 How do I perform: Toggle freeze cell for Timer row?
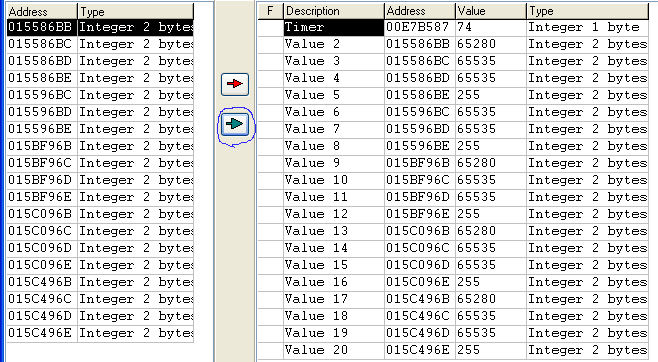(x=271, y=27)
